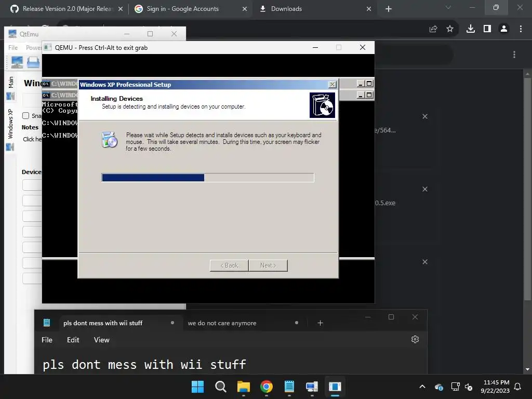The image size is (532, 399).
Task: Open Chrome downloads tray icon
Action: 471,29
